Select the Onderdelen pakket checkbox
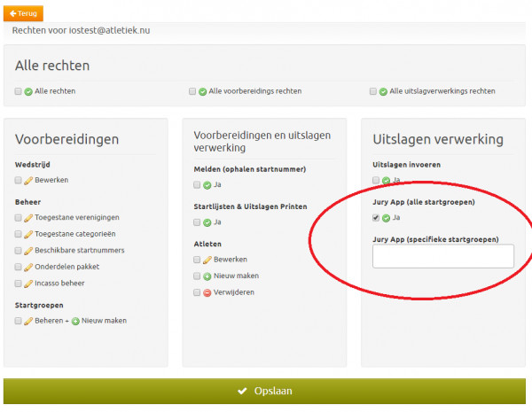Image resolution: width=532 pixels, height=412 pixels. click(x=18, y=267)
